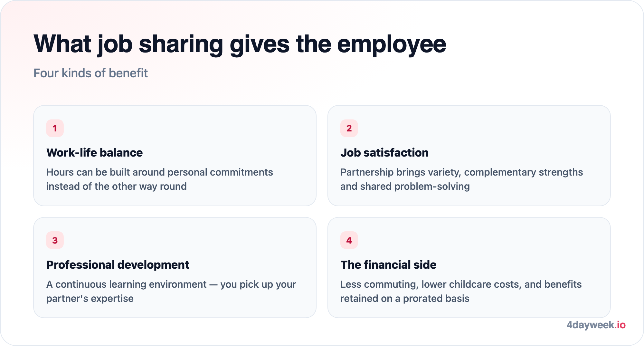Select The financial side heading
644x346 pixels.
click(x=388, y=265)
